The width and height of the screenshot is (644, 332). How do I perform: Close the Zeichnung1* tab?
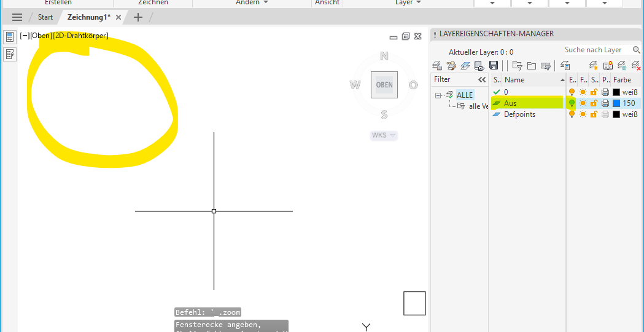[x=118, y=17]
